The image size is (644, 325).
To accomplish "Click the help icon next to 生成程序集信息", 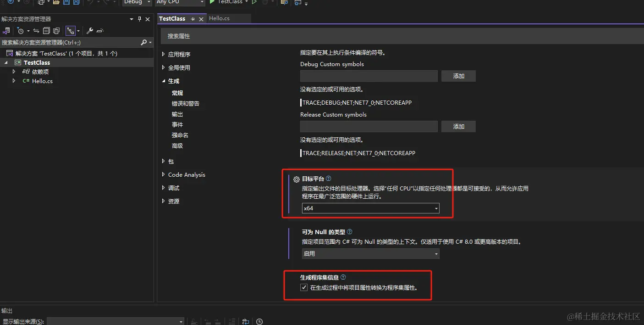I will (343, 277).
